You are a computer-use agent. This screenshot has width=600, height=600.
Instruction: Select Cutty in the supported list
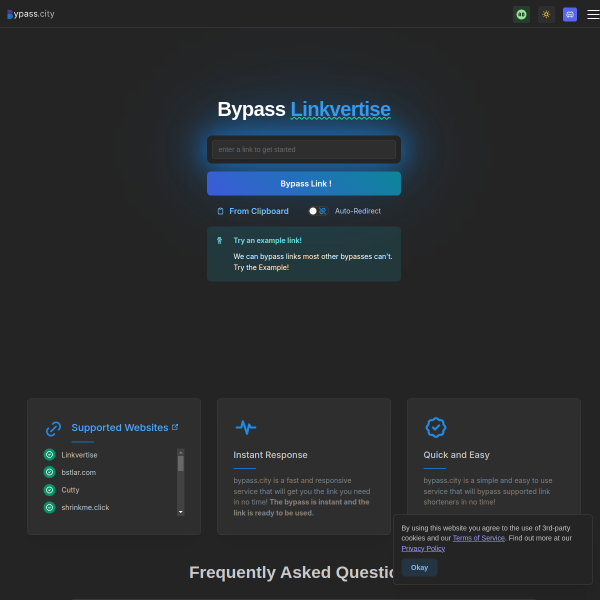[70, 490]
